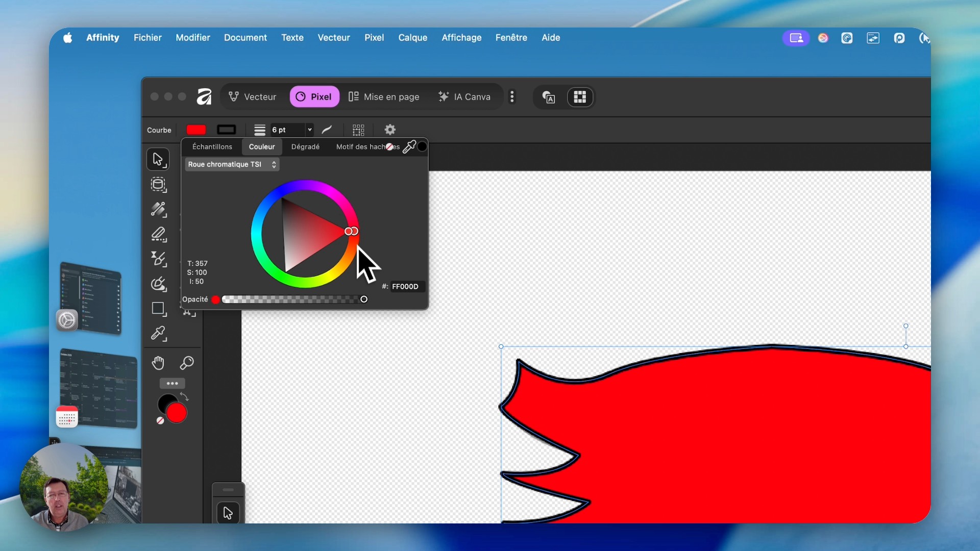This screenshot has width=980, height=551.
Task: Choose the Hand pan tool
Action: point(158,363)
